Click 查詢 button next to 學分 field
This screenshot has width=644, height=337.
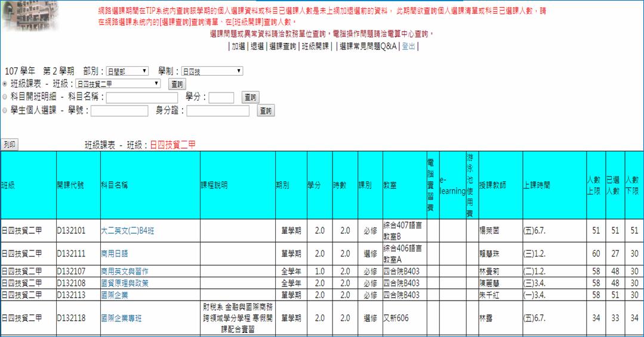pyautogui.click(x=251, y=97)
